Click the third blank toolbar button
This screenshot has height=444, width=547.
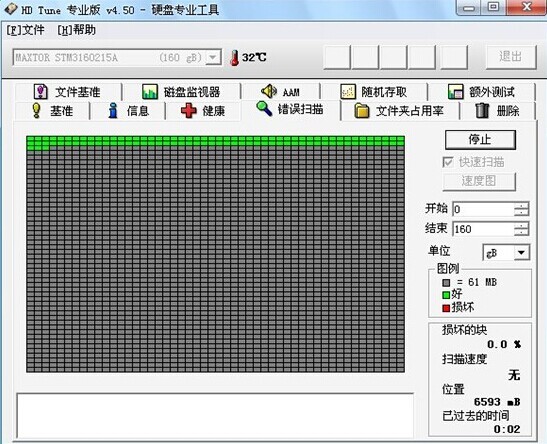[393, 57]
